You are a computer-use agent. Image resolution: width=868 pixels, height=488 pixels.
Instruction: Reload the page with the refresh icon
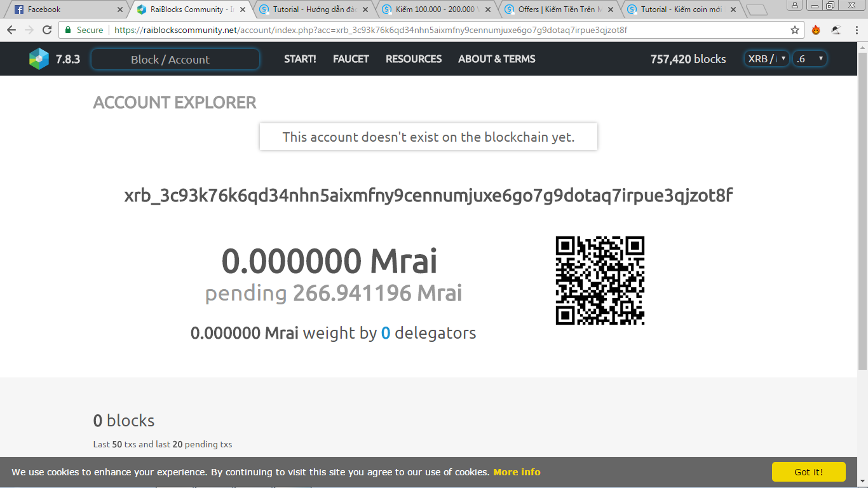pyautogui.click(x=47, y=30)
